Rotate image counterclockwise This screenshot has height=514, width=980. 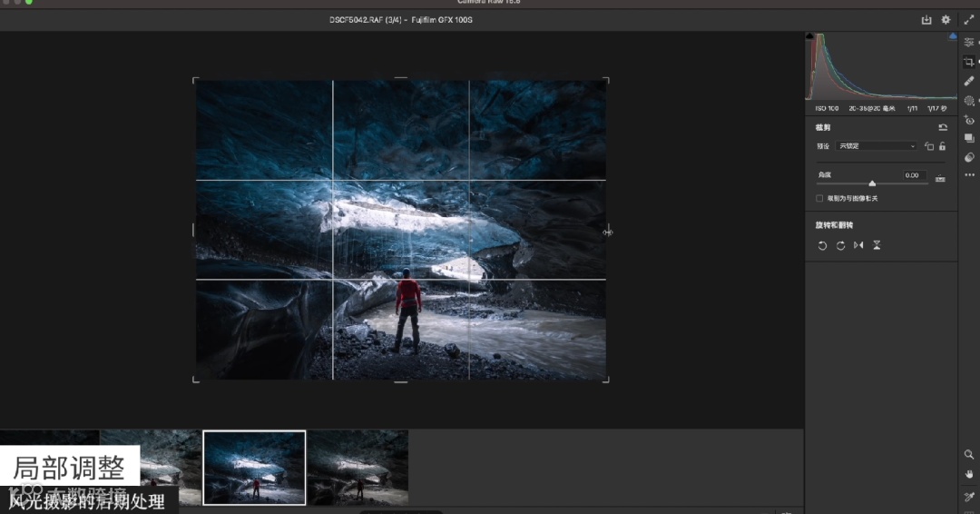[822, 246]
